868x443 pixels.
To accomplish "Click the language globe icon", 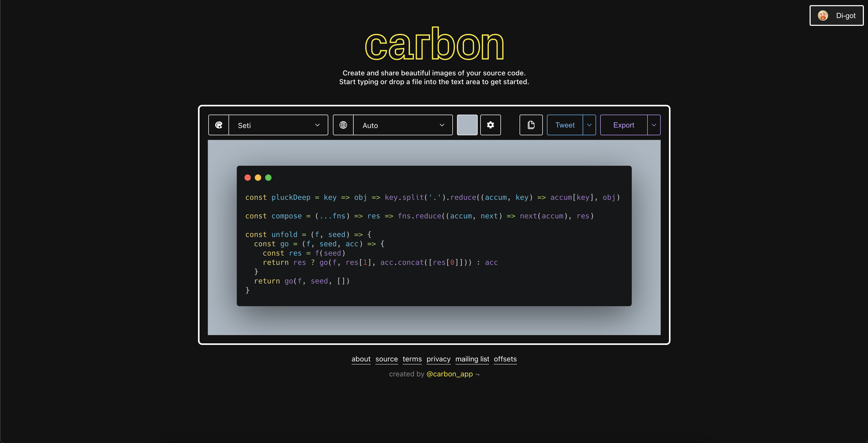I will coord(343,125).
